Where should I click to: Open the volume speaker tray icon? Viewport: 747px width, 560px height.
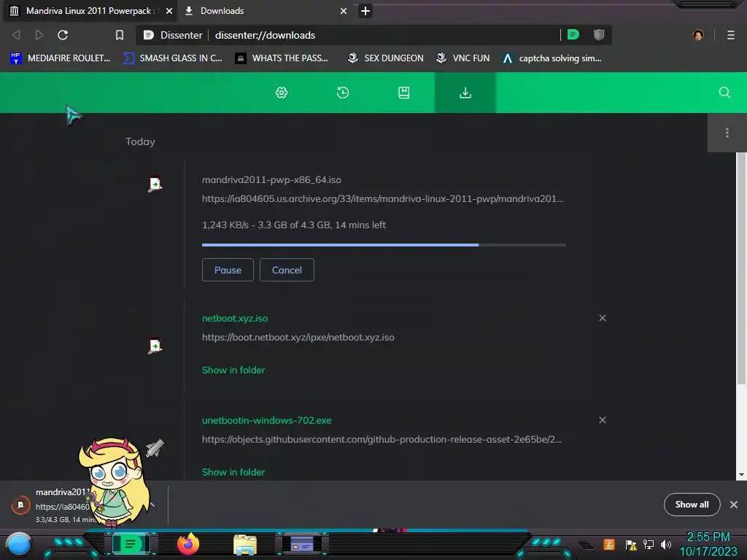(x=665, y=545)
